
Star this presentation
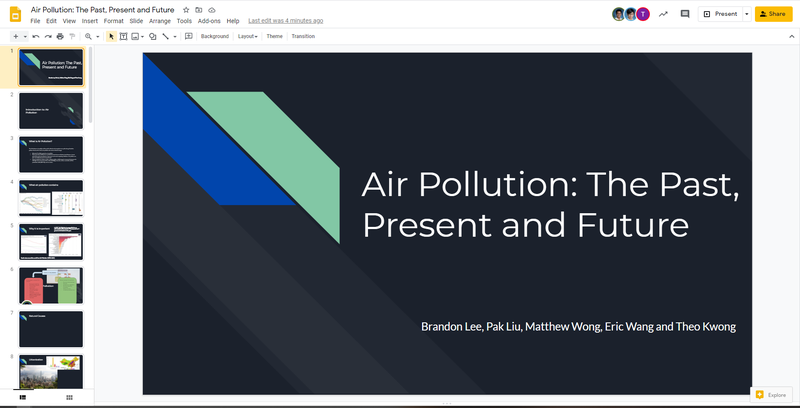pyautogui.click(x=186, y=9)
